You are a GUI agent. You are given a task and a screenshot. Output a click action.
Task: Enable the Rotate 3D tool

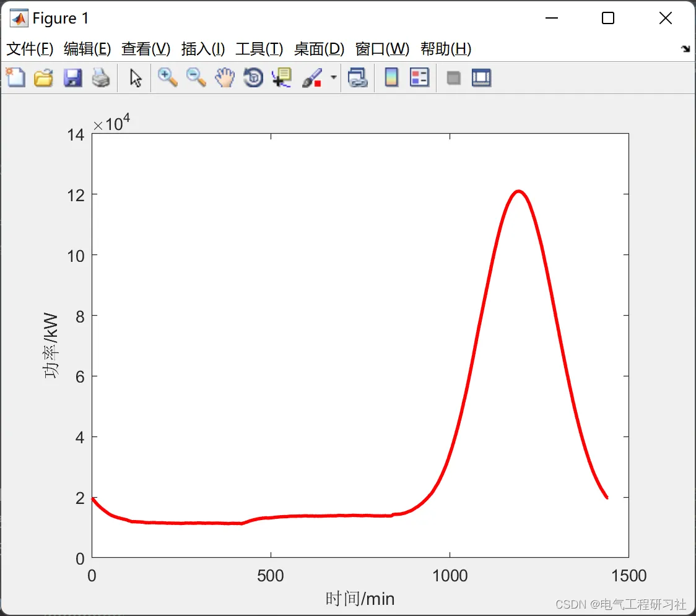[x=253, y=77]
